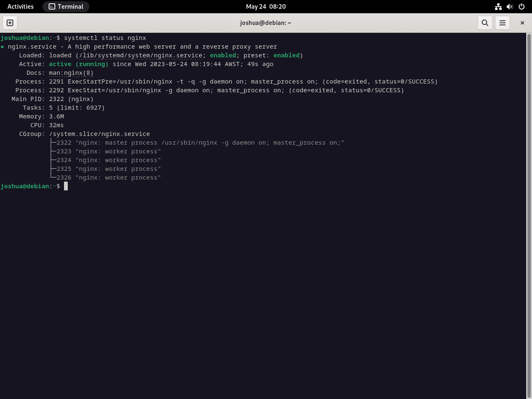Open the Activities overview

click(x=20, y=7)
